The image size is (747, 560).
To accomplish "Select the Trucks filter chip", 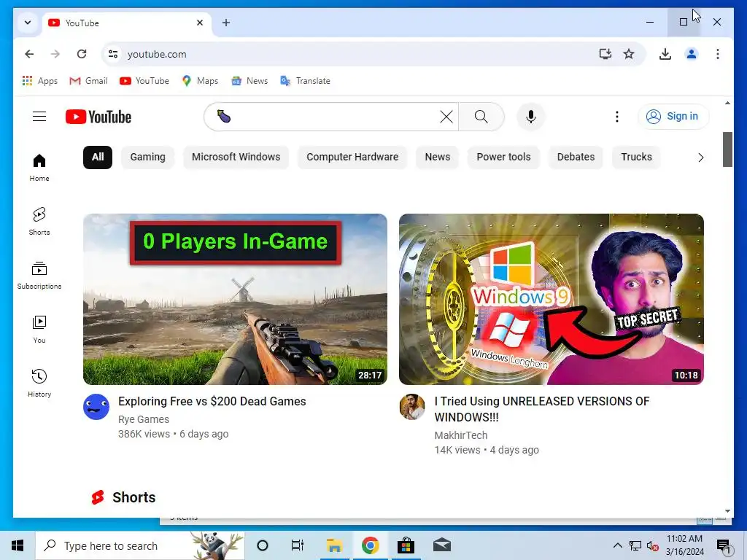I will point(636,157).
